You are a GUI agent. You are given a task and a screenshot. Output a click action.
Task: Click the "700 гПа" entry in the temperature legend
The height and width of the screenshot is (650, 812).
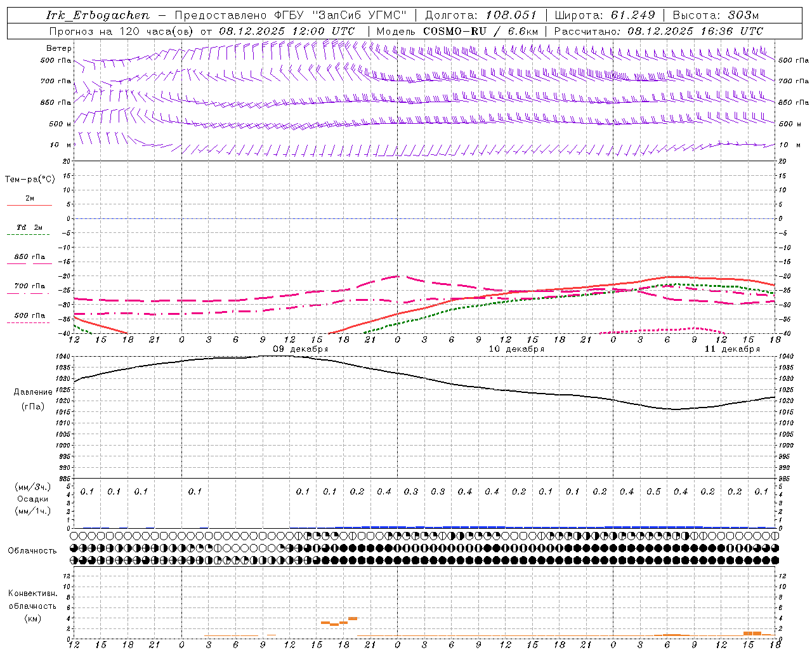click(29, 286)
